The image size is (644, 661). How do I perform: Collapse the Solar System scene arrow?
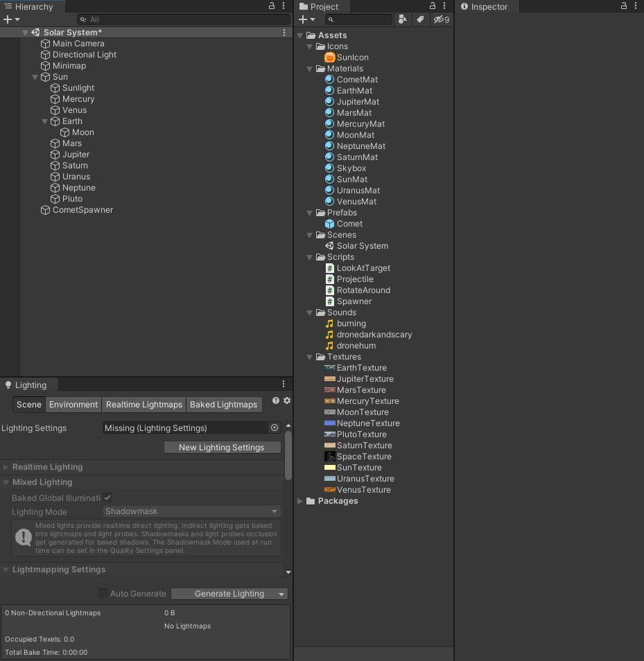click(x=26, y=33)
